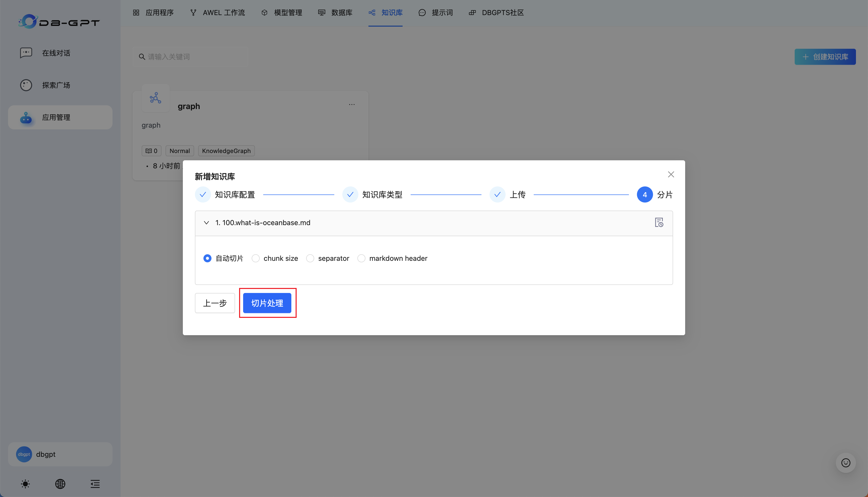The width and height of the screenshot is (868, 497).
Task: Collapse the 100.what-is-oceanbase.md panel chevron
Action: 206,223
